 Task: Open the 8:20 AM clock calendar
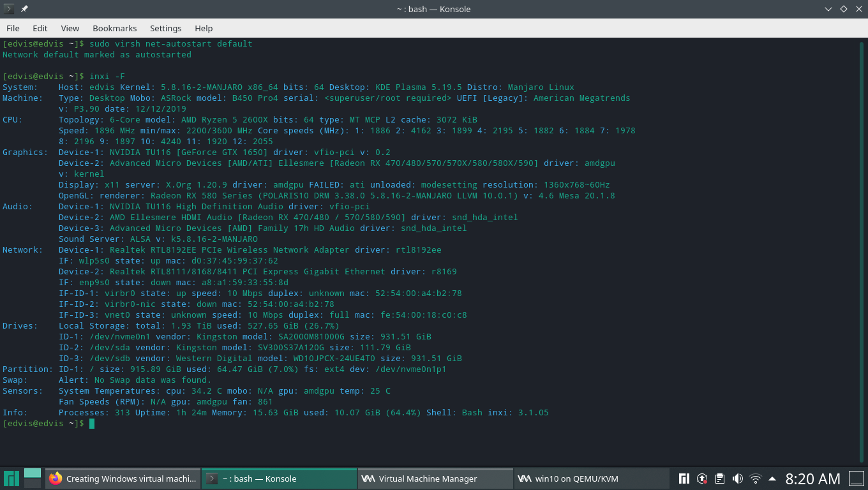812,479
